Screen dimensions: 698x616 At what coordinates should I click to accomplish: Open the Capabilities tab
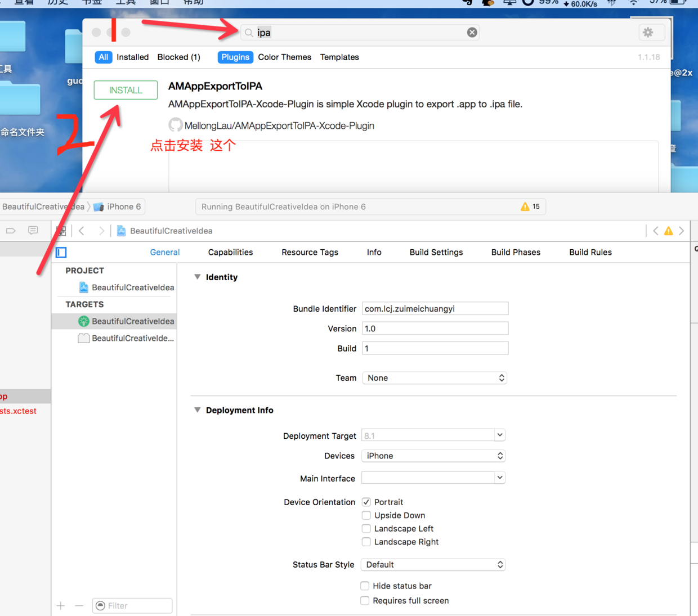click(x=230, y=252)
